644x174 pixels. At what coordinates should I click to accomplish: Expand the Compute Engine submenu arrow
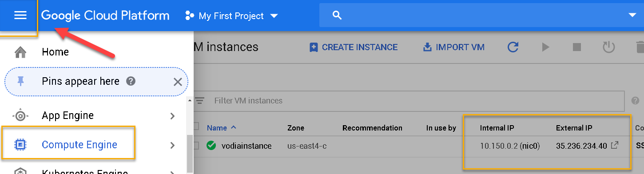coord(172,145)
